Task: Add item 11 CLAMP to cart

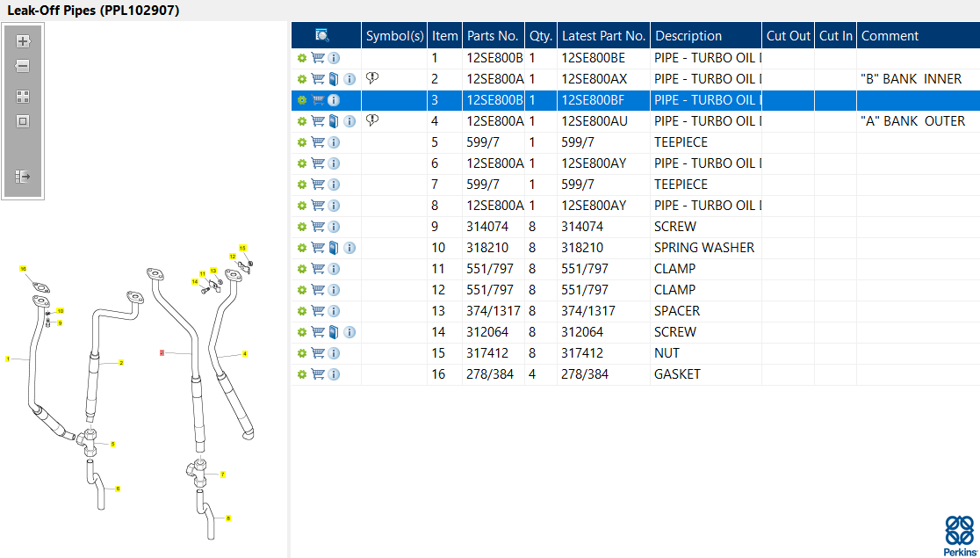Action: tap(318, 268)
